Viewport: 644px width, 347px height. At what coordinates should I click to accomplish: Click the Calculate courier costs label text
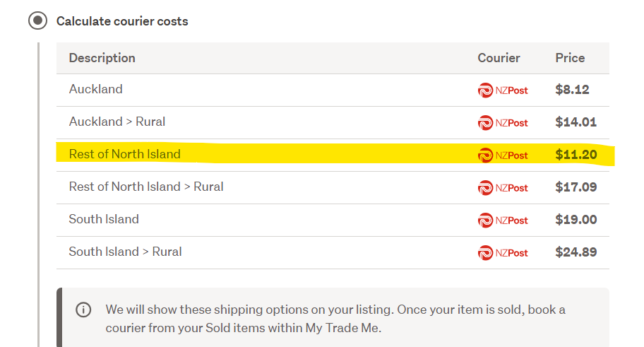click(x=122, y=21)
